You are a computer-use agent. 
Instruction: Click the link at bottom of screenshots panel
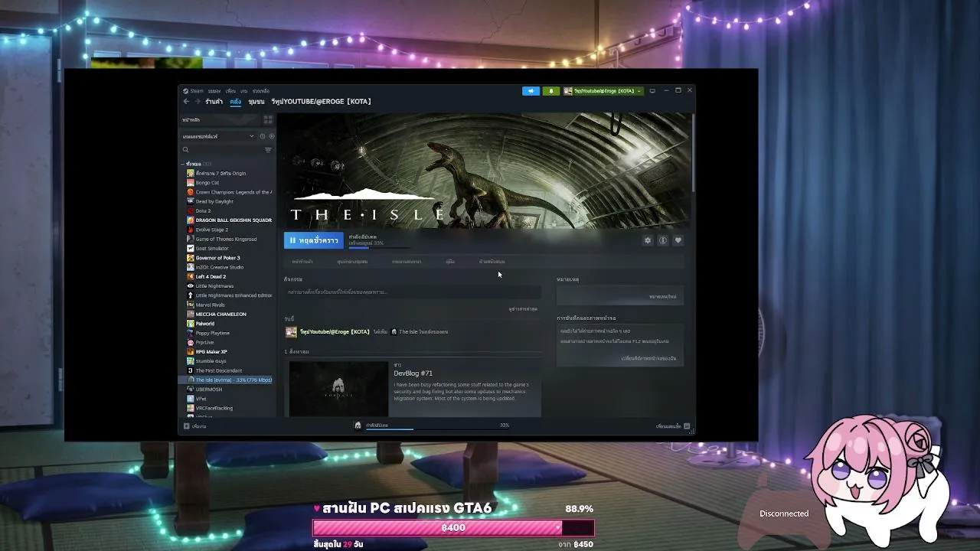(648, 358)
